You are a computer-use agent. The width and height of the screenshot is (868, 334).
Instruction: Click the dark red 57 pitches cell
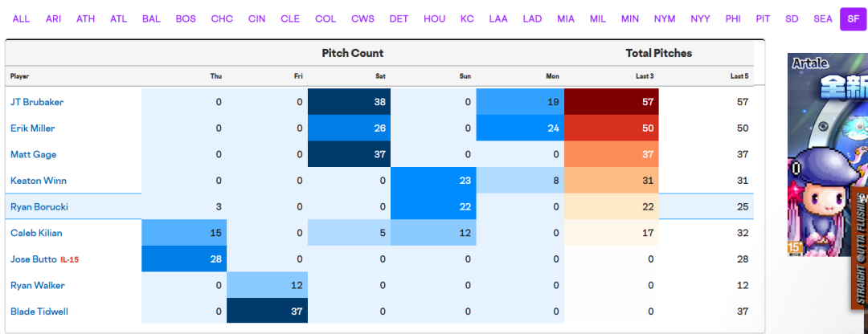point(611,102)
